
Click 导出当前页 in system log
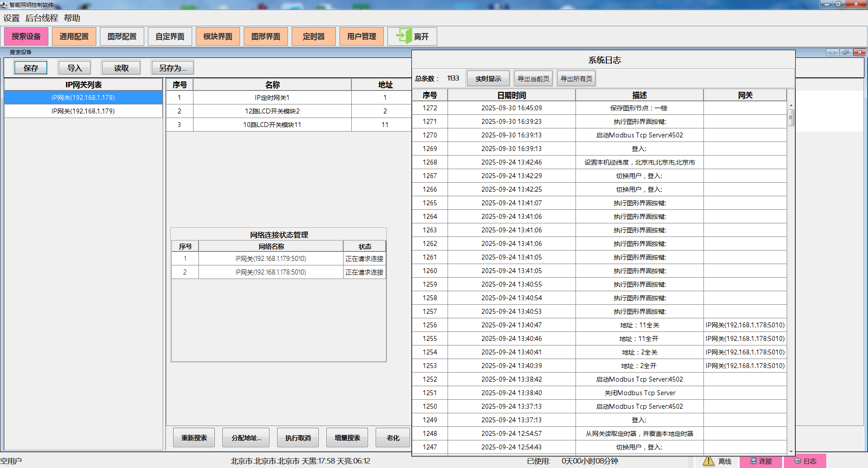(x=533, y=79)
